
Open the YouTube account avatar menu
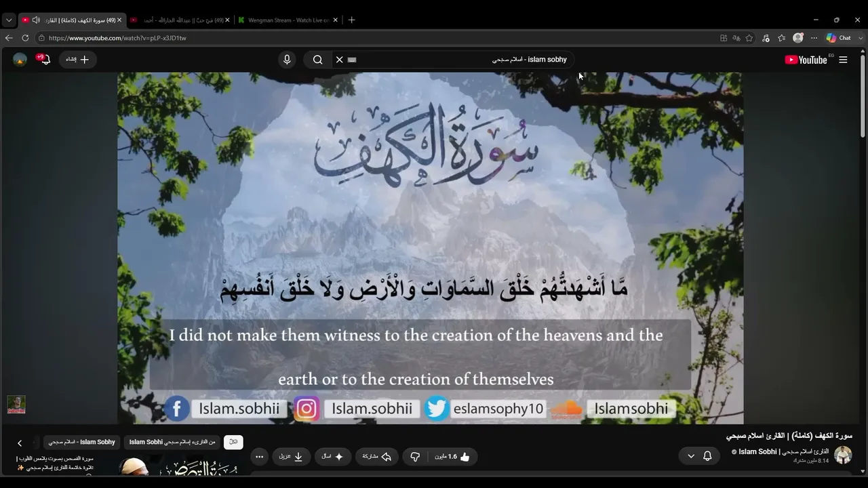click(x=20, y=60)
